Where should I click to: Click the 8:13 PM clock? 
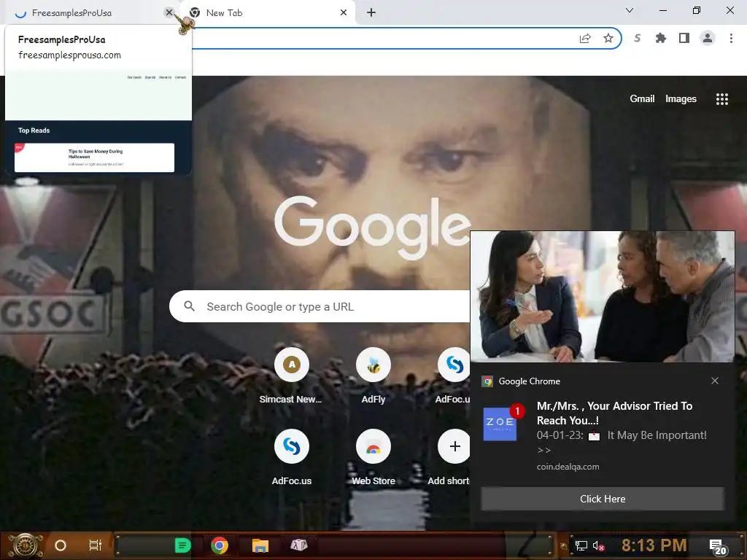tap(654, 545)
